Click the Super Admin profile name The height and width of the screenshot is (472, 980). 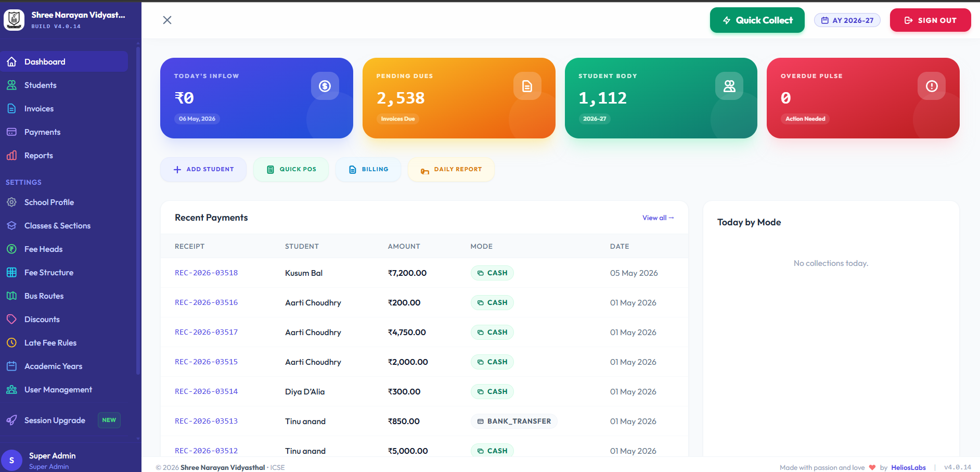[x=52, y=455]
